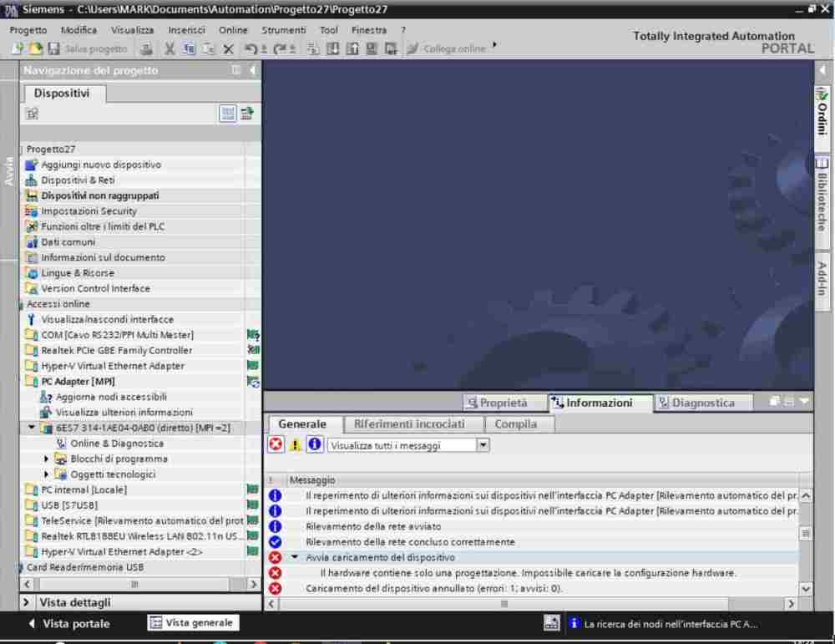Viewport: 835px width, 644px height.
Task: Click the Compile toolbar icon
Action: pyautogui.click(x=313, y=49)
